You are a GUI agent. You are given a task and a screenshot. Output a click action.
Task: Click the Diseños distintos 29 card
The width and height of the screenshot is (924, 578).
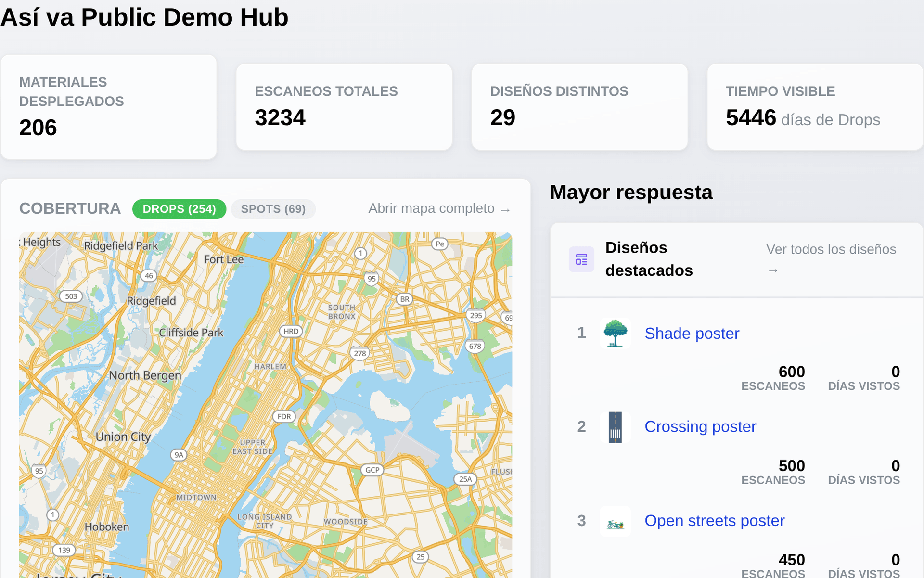point(579,107)
